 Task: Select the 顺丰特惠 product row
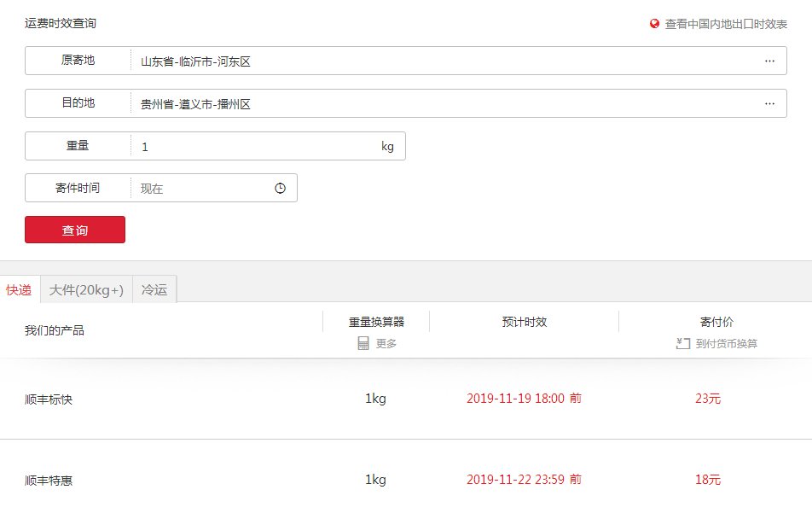[49, 481]
